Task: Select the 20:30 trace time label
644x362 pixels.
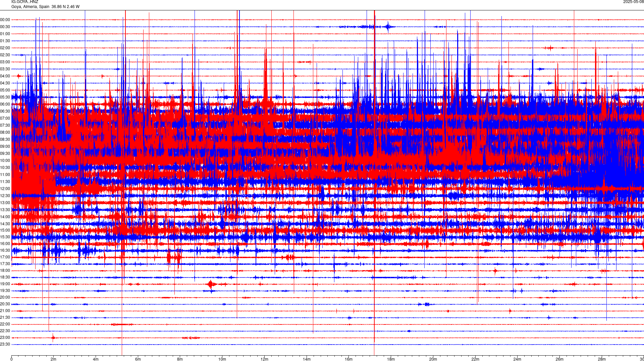Action: pyautogui.click(x=5, y=304)
